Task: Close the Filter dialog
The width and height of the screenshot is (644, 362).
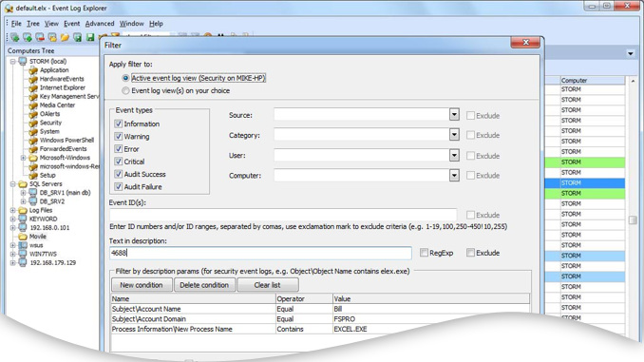Action: point(525,43)
